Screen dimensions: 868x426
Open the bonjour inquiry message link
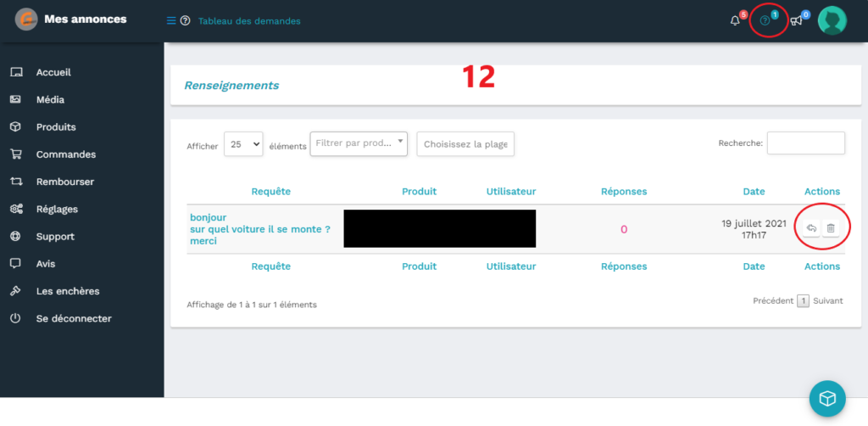[260, 229]
